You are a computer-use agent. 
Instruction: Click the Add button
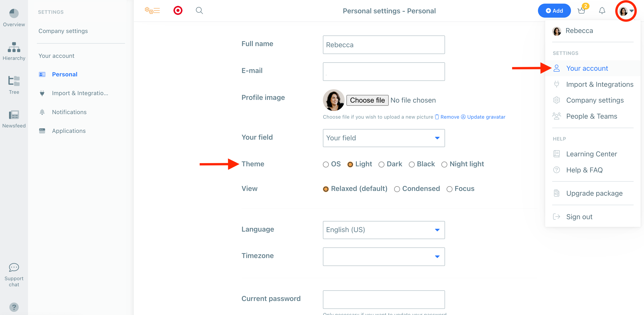click(x=554, y=11)
